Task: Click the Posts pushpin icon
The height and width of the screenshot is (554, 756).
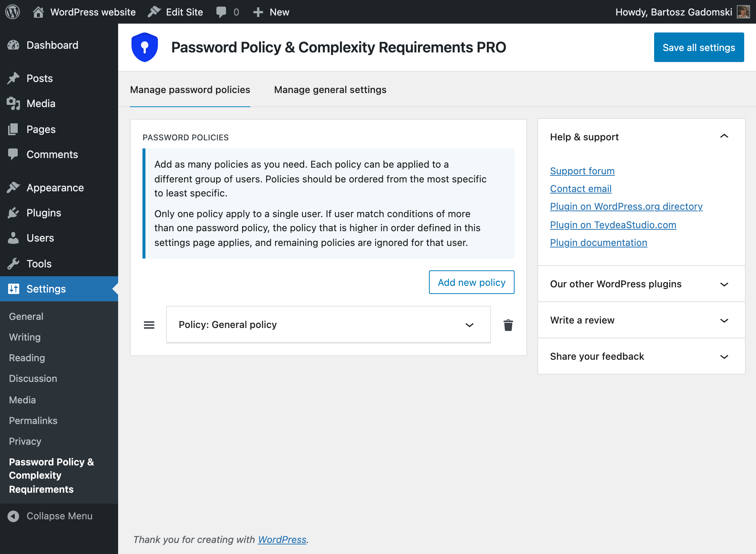Action: [13, 78]
